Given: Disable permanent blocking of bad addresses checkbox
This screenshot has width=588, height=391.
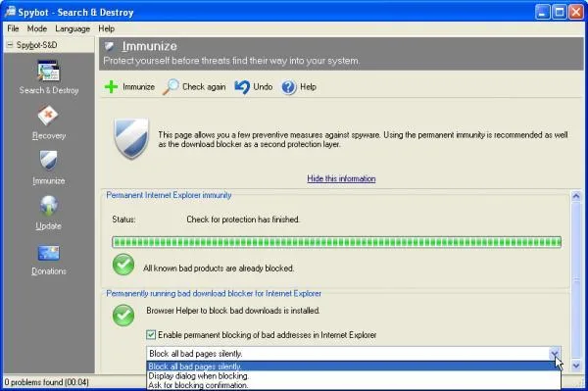Looking at the screenshot, I should (151, 335).
